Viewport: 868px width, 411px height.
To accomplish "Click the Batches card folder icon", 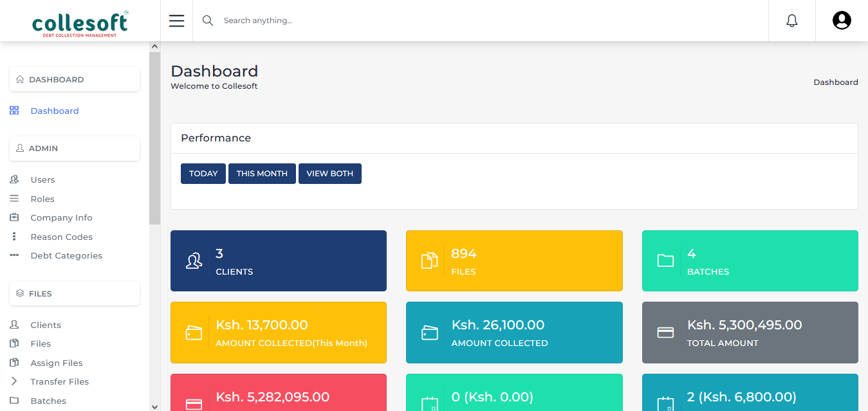I will click(x=665, y=260).
